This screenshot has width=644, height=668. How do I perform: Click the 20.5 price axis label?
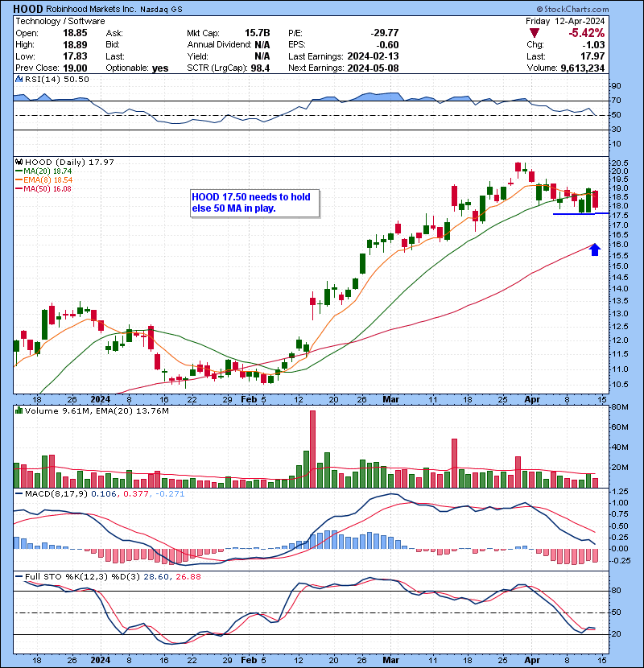click(x=620, y=163)
